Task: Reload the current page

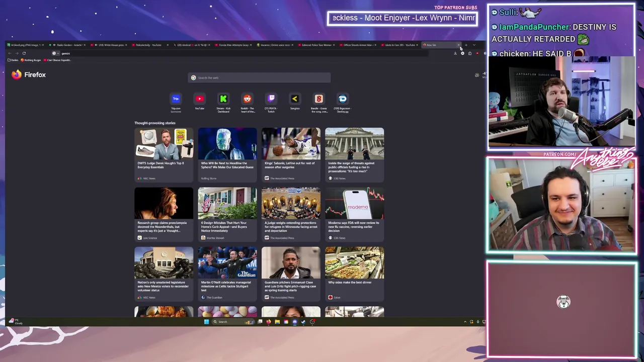Action: coord(24,53)
